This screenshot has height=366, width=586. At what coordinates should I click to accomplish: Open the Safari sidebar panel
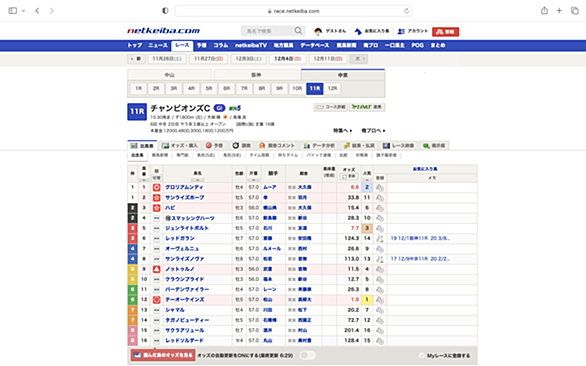click(13, 10)
